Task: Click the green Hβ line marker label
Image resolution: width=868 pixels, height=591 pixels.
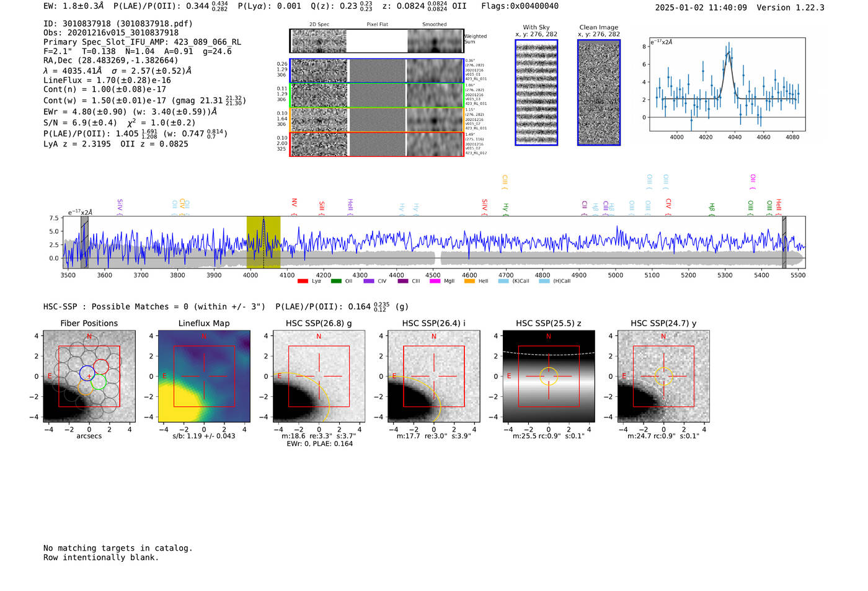Action: click(x=712, y=208)
